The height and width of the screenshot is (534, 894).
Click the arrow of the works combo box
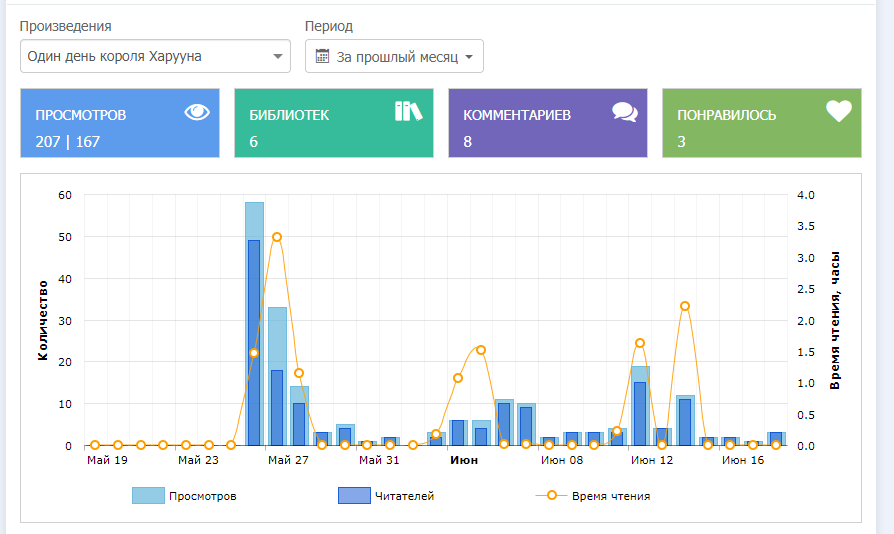pyautogui.click(x=278, y=57)
